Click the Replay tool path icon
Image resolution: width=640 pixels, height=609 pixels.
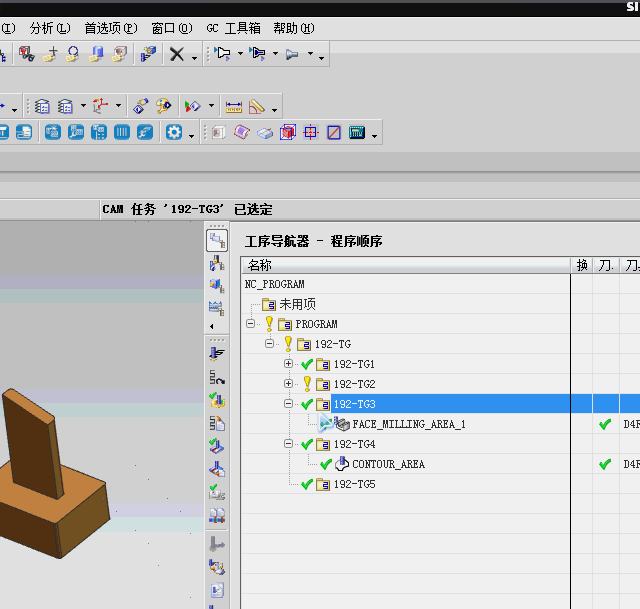pos(217,377)
